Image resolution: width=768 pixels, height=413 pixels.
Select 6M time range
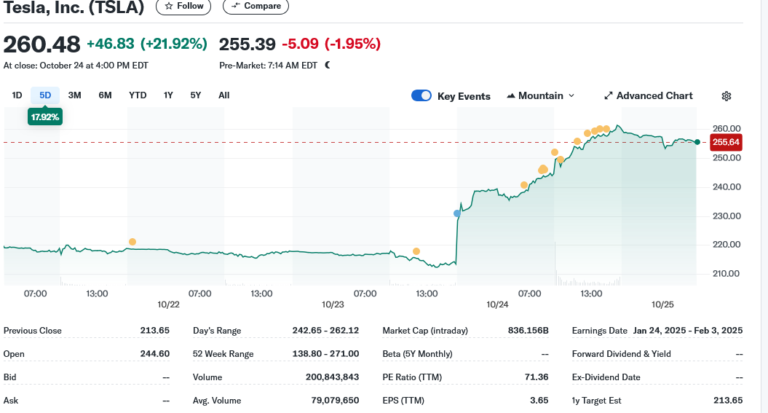click(x=105, y=95)
